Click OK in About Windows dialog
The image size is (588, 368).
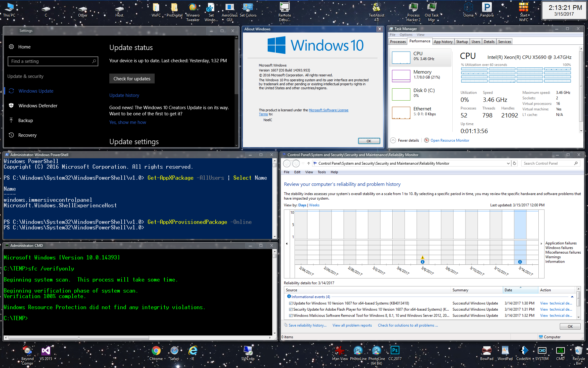pyautogui.click(x=369, y=141)
